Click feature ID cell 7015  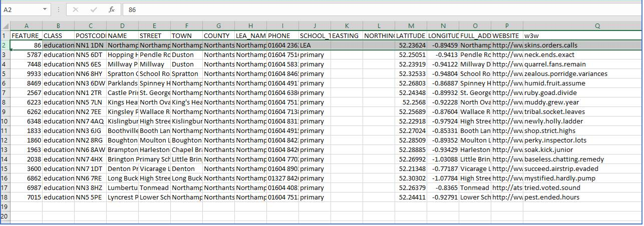(27, 197)
